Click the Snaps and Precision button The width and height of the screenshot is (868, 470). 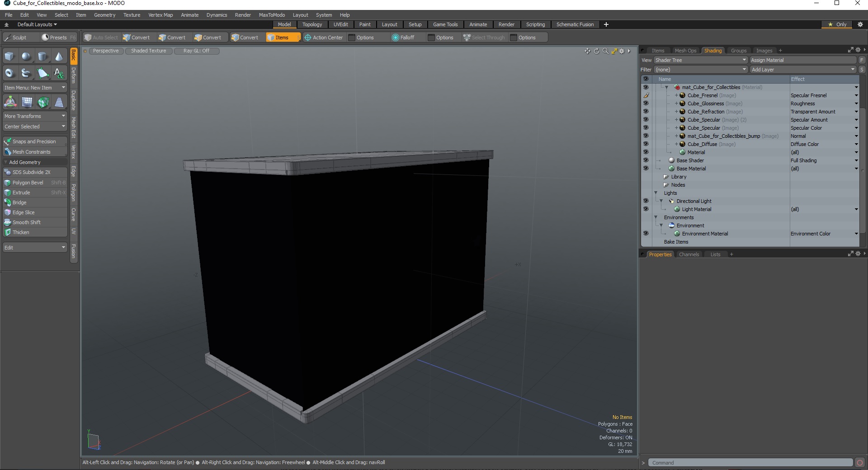(35, 141)
